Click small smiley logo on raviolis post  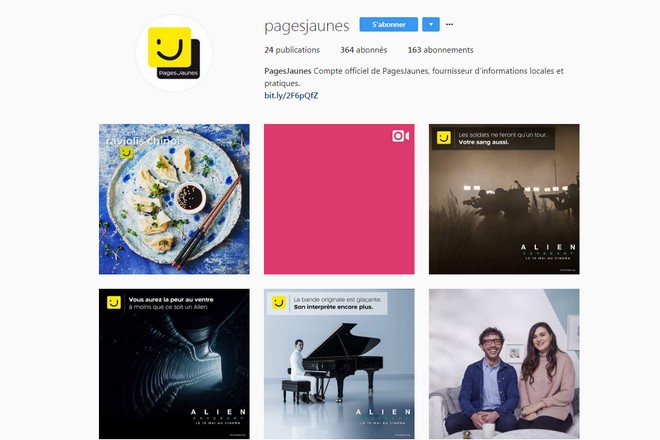(126, 152)
